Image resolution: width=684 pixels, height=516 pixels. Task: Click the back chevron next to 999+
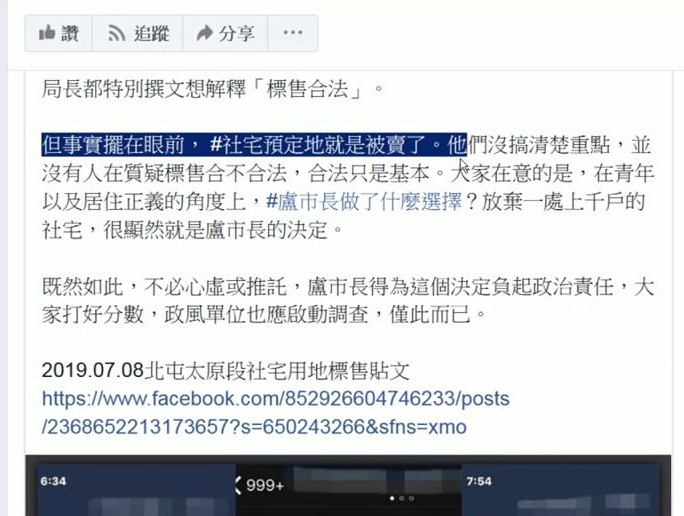point(238,485)
